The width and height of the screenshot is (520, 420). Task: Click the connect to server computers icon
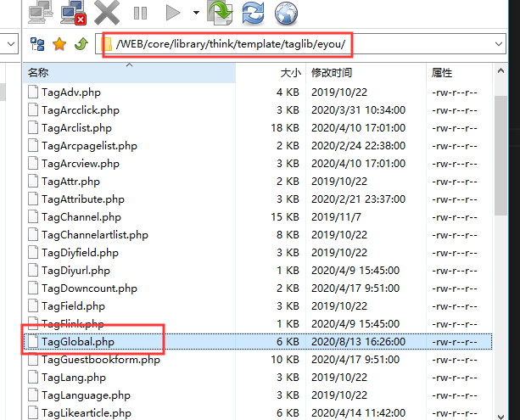point(41,11)
